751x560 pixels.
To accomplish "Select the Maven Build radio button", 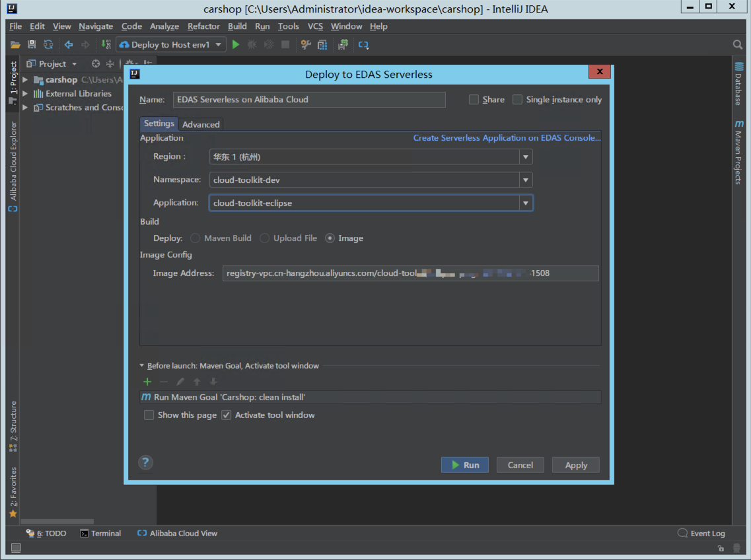I will point(195,238).
